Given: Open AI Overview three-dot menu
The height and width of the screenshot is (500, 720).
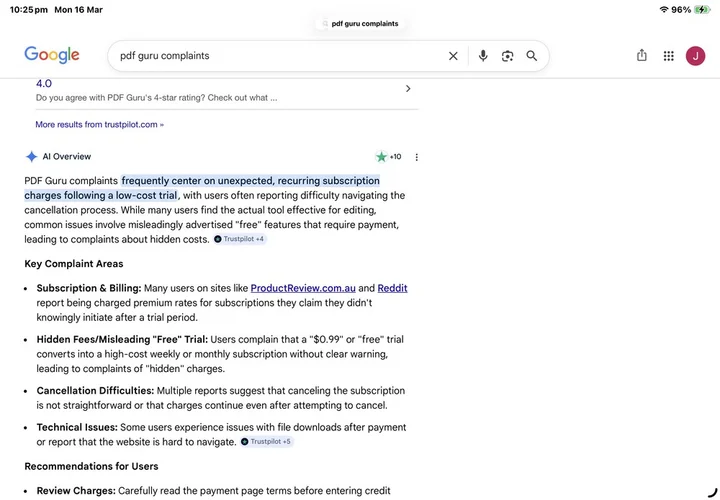Looking at the screenshot, I should [416, 157].
